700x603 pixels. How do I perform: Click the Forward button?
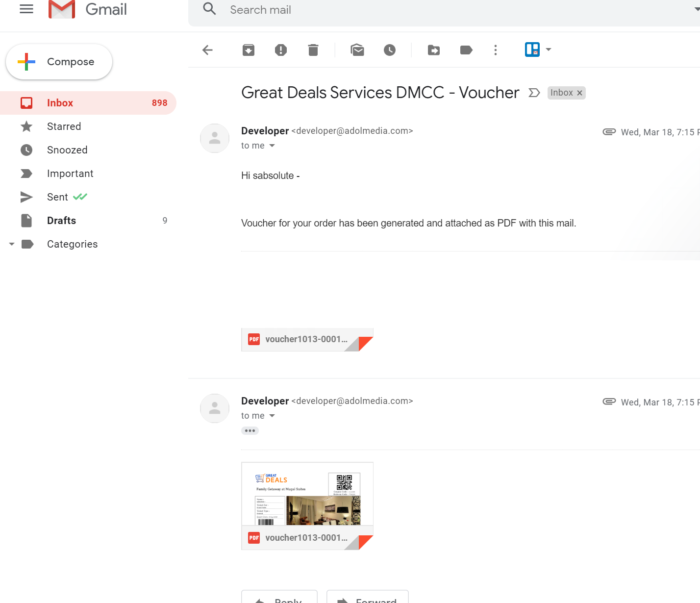(x=368, y=597)
